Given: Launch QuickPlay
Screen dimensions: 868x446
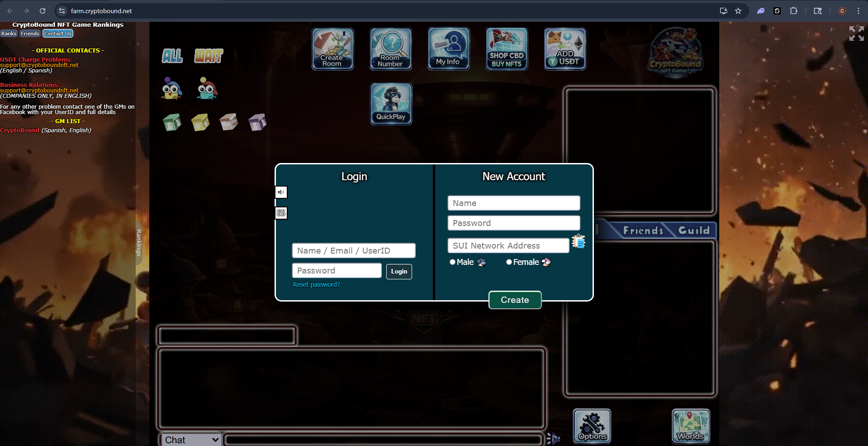Looking at the screenshot, I should coord(391,104).
